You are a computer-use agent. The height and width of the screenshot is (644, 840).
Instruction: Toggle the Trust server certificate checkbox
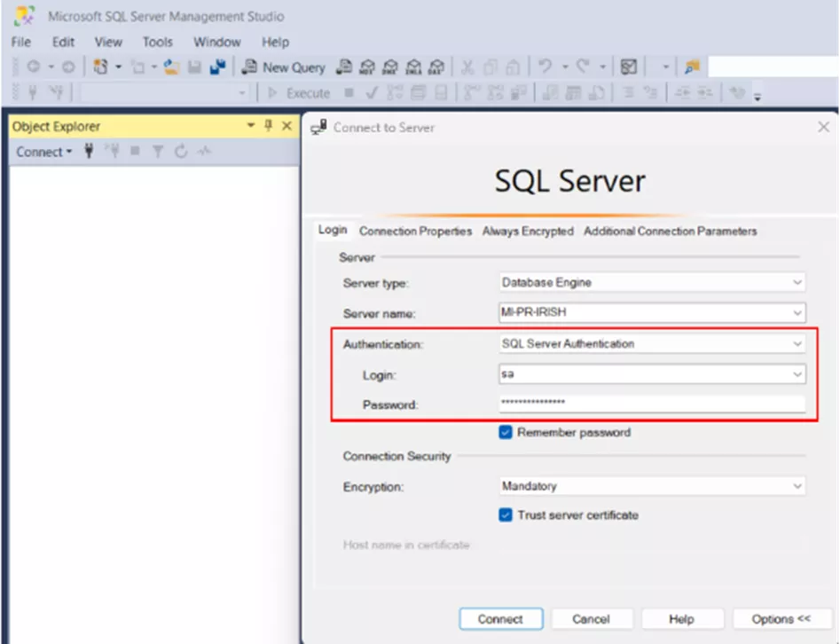(x=506, y=514)
